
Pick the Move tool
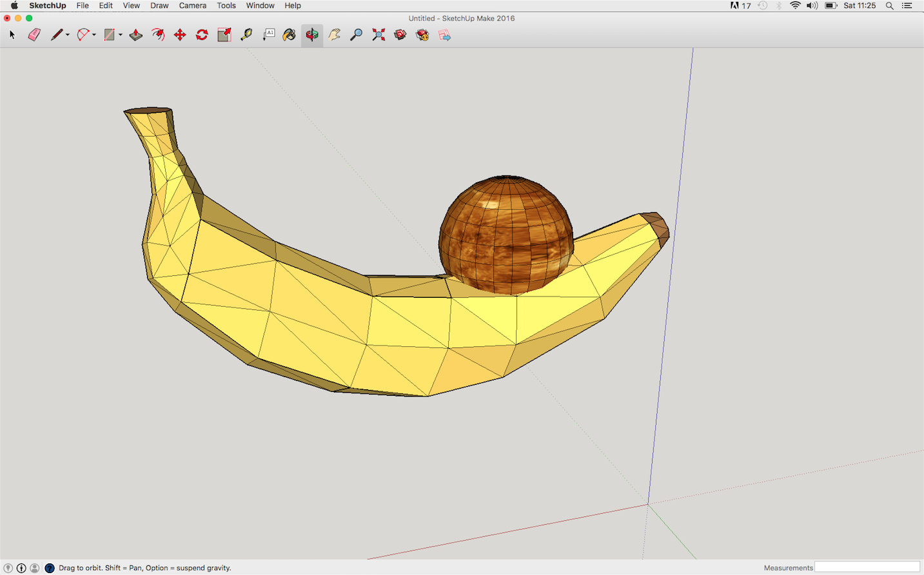pos(180,35)
